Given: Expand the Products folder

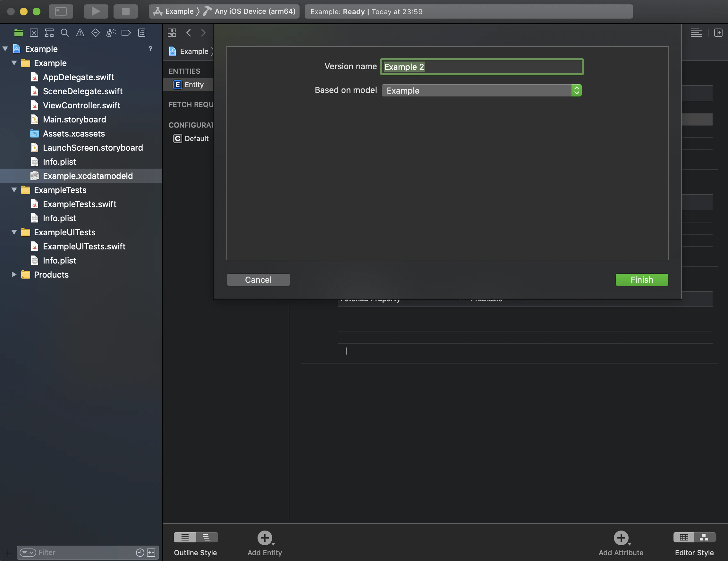Looking at the screenshot, I should [x=14, y=274].
